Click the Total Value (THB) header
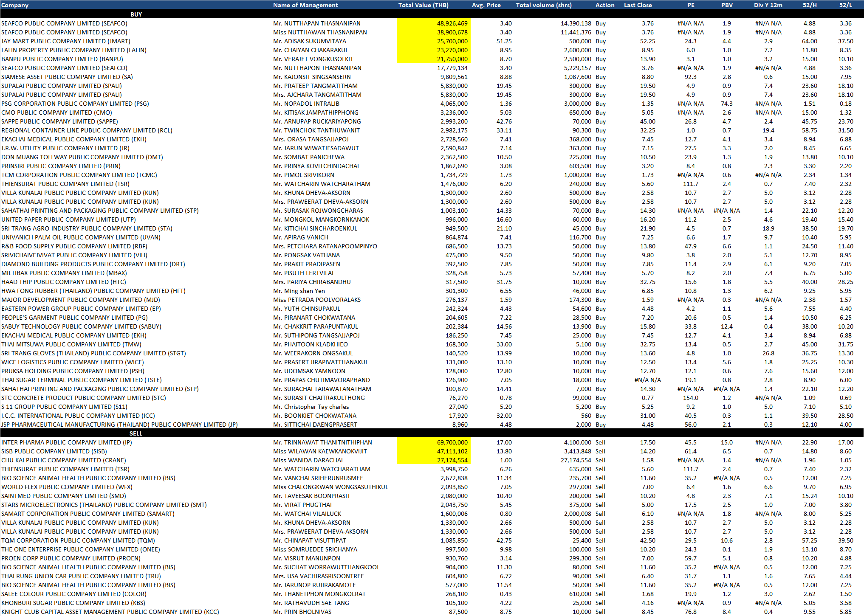The height and width of the screenshot is (616, 864). click(423, 5)
